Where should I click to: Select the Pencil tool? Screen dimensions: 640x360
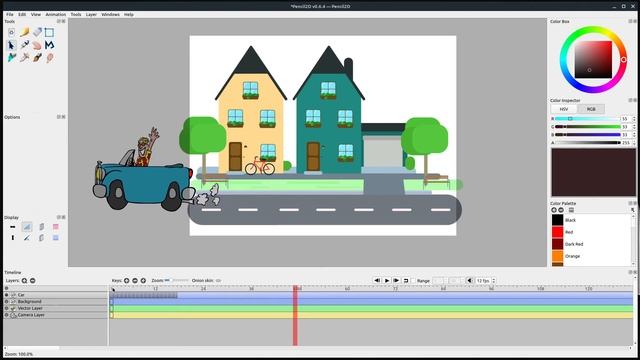[x=24, y=32]
